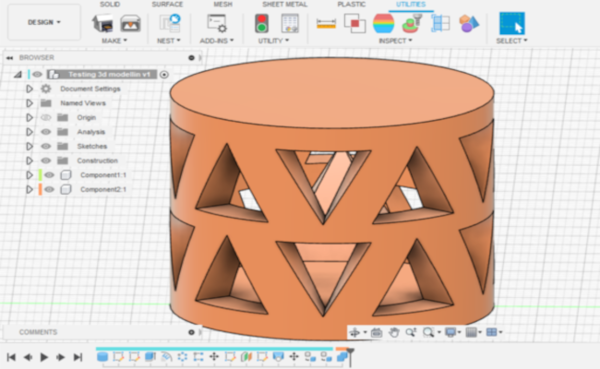Screen dimensions: 600x369
Task: Switch to the SURFACE tab
Action: (x=167, y=4)
